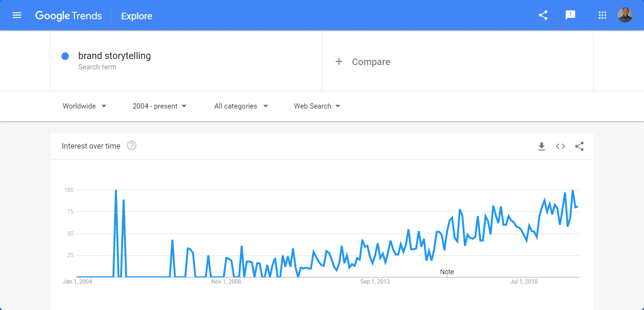Image resolution: width=644 pixels, height=310 pixels.
Task: Open the embed code for the chart
Action: (560, 146)
